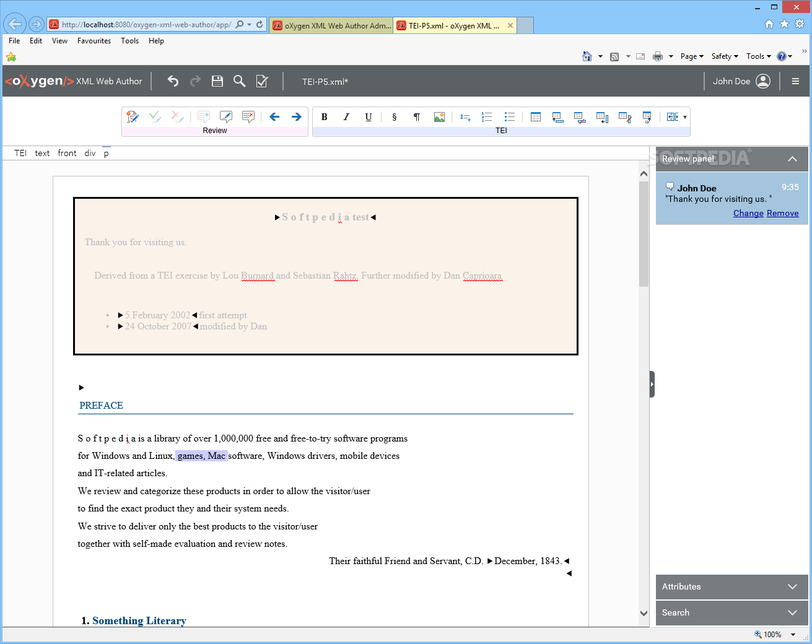Screen dimensions: 812x644
Task: Select the 'div' breadcrumb element
Action: (90, 153)
